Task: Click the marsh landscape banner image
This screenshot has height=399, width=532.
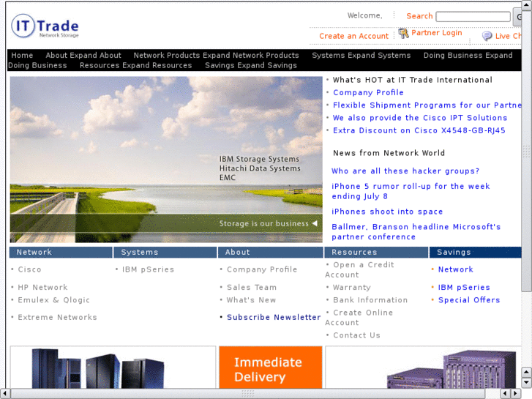Action: 166,160
